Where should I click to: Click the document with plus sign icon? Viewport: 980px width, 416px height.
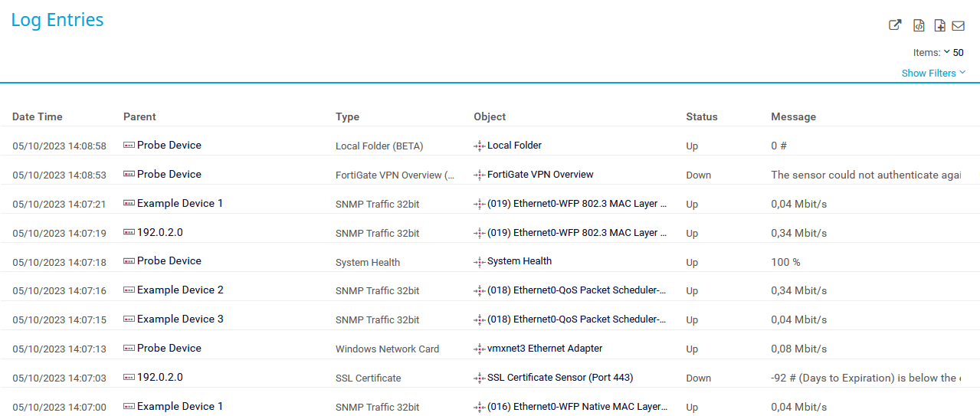click(939, 25)
